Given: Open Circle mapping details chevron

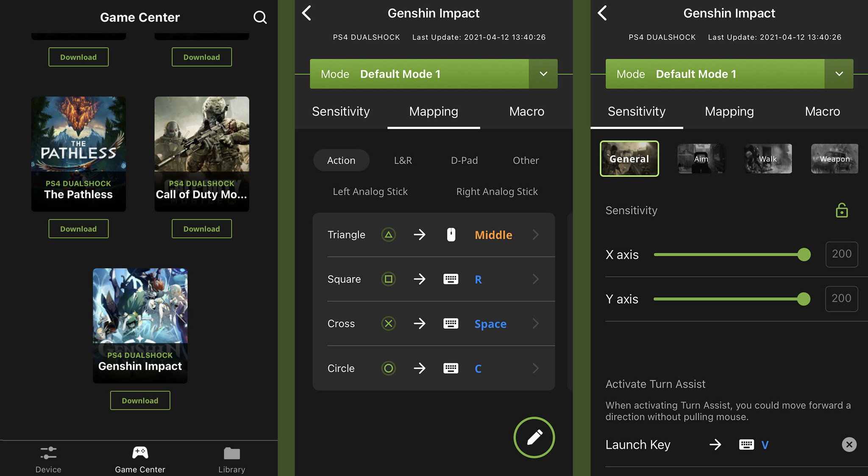Looking at the screenshot, I should coord(536,368).
